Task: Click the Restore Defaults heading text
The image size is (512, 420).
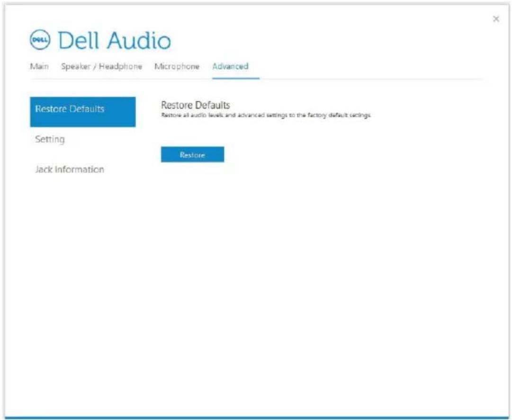Action: click(x=196, y=105)
